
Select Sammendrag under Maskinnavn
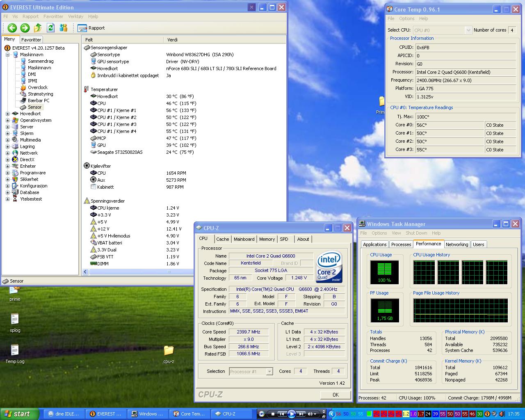coord(41,61)
